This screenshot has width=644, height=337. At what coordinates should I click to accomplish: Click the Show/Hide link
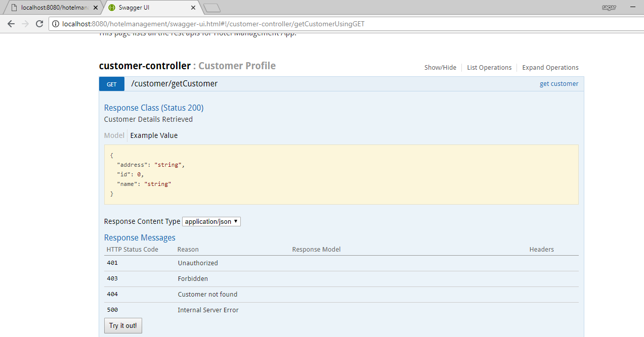point(440,68)
